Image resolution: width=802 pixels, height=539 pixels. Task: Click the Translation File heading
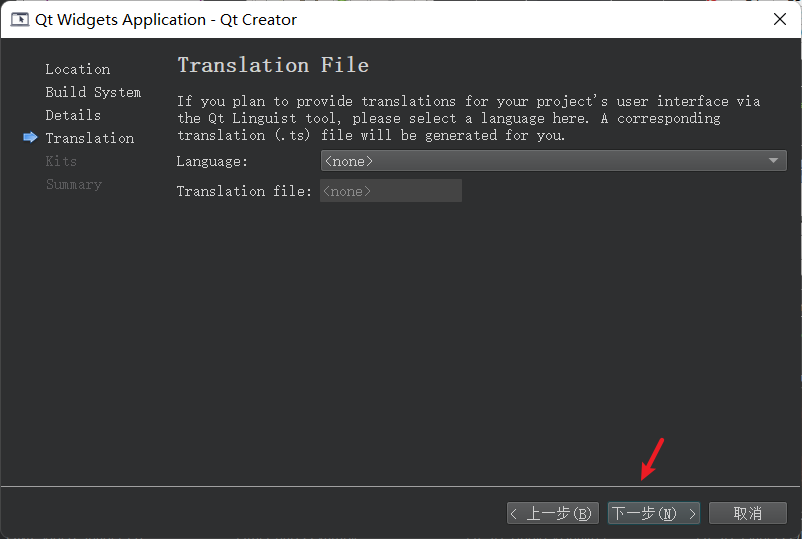pos(273,65)
